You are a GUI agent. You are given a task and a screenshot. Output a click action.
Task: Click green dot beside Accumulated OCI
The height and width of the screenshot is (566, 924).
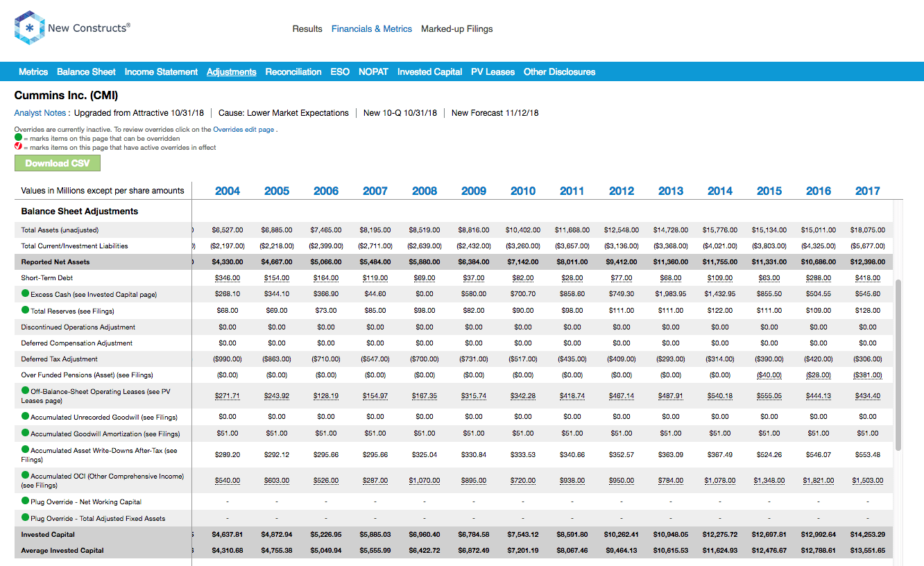[25, 476]
